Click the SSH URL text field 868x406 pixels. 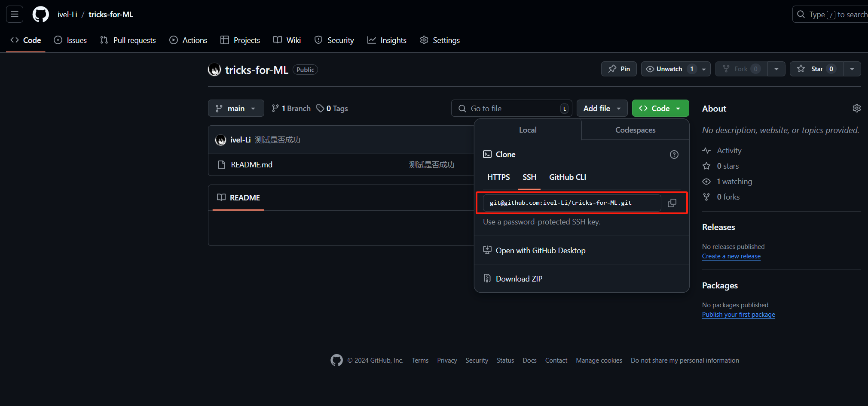[x=572, y=203]
